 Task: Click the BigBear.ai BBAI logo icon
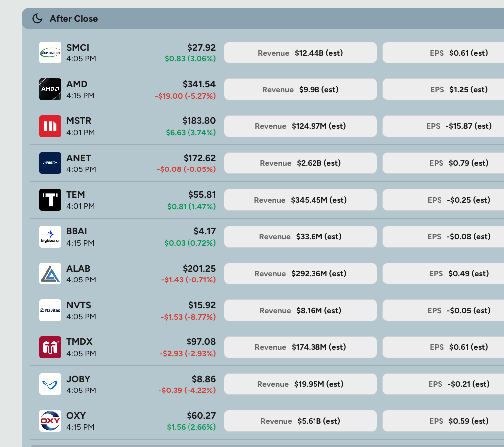pos(50,237)
